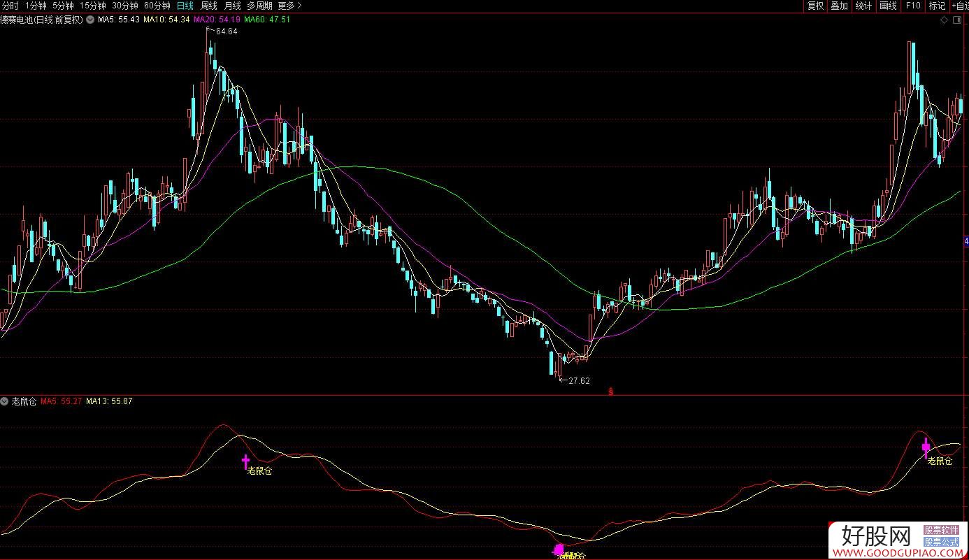Select the 30分钟 timeframe tab
Image resolution: width=969 pixels, height=560 pixels.
(x=125, y=6)
